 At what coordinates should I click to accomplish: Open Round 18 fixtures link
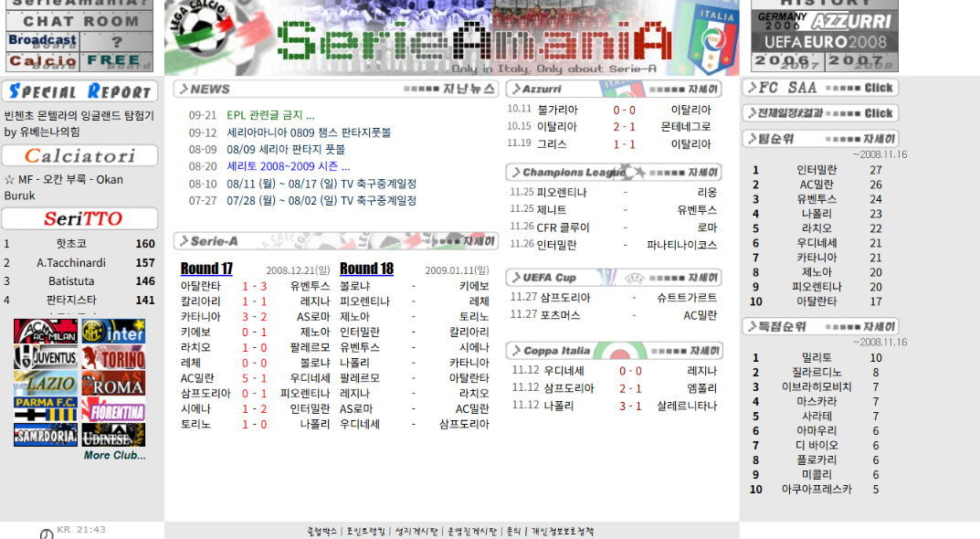[x=366, y=269]
